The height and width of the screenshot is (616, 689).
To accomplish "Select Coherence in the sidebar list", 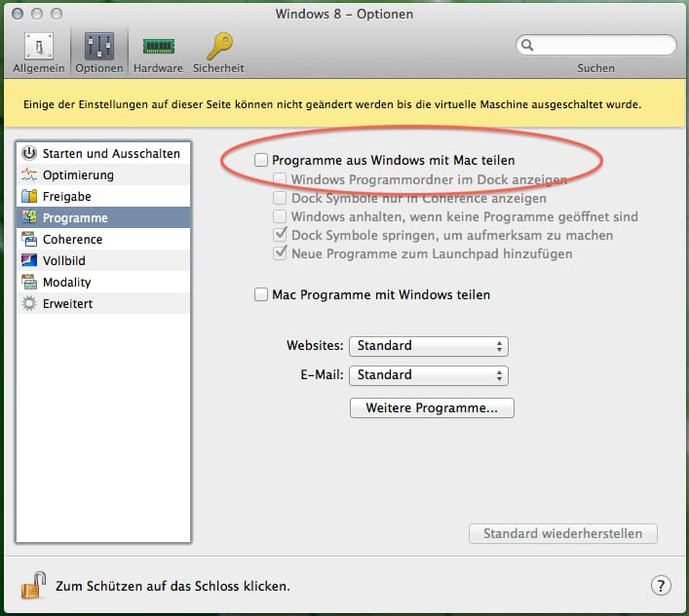I will click(x=72, y=240).
